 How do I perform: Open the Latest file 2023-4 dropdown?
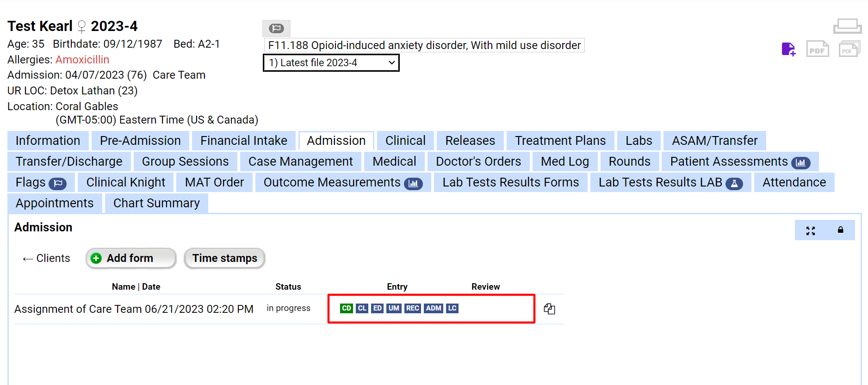coord(331,63)
